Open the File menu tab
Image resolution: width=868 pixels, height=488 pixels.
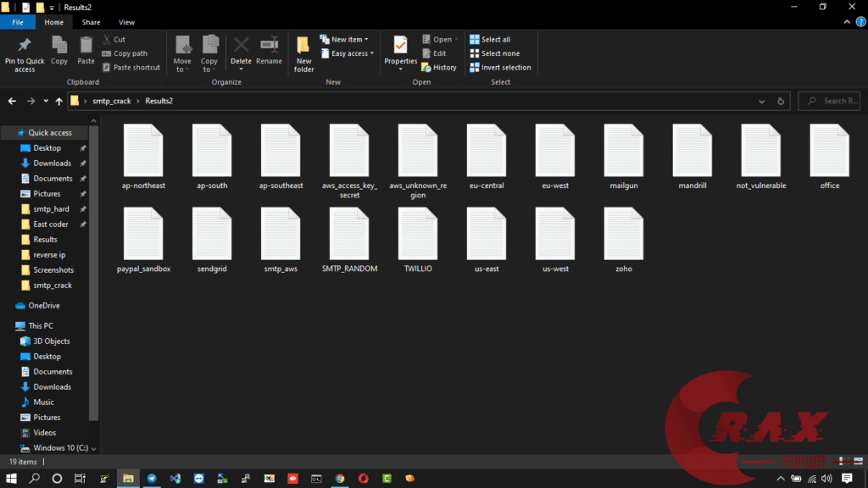(18, 22)
